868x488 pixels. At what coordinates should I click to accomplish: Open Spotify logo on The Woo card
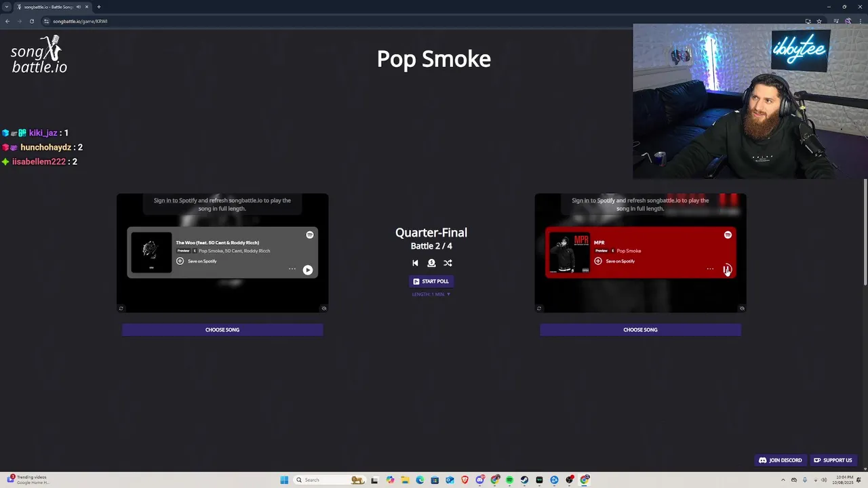(x=310, y=235)
